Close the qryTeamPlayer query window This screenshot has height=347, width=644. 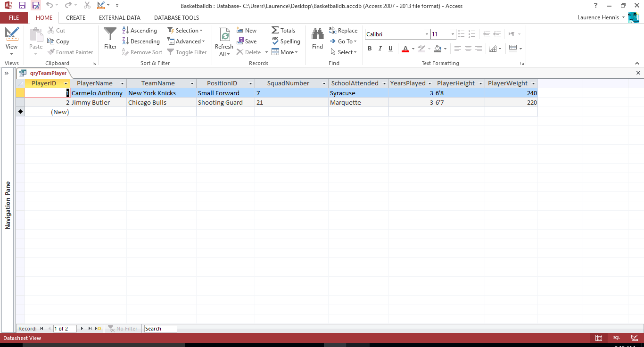pos(638,73)
